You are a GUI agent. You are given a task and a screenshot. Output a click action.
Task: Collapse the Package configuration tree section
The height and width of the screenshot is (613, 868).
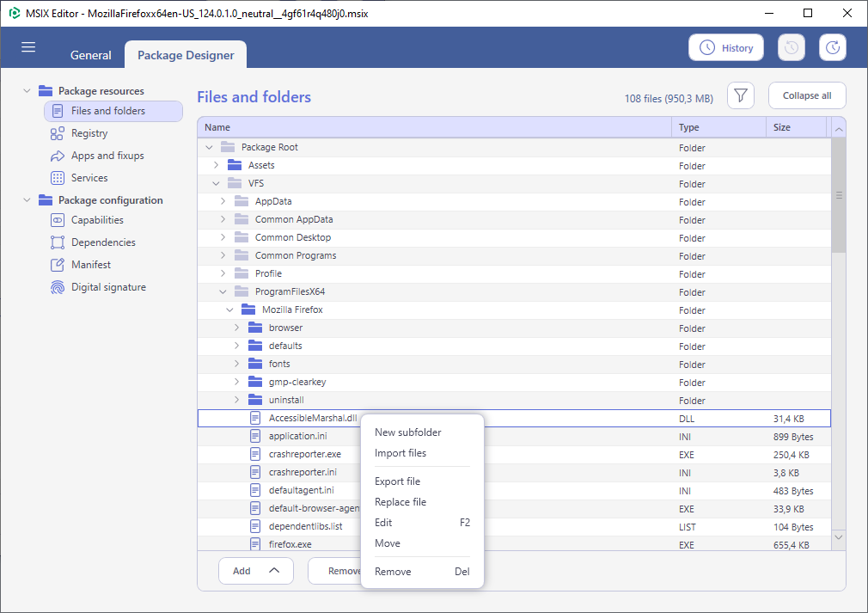[27, 200]
